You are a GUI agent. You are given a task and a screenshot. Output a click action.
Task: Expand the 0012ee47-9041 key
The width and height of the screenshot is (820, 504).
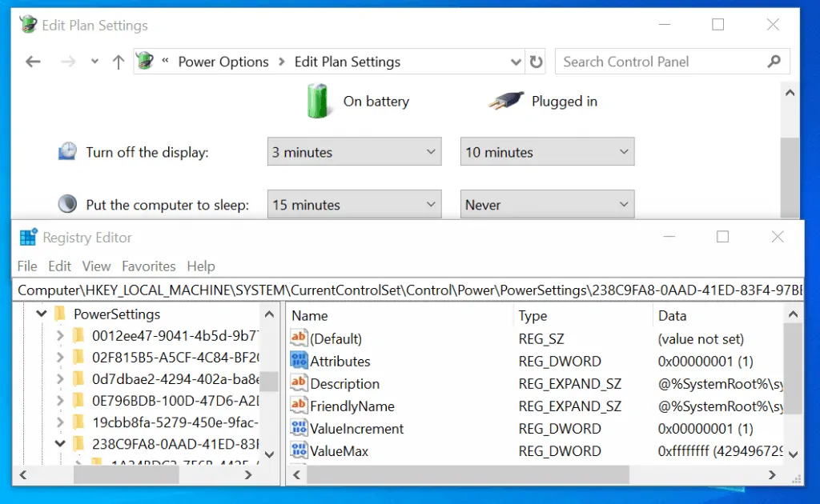(x=59, y=335)
